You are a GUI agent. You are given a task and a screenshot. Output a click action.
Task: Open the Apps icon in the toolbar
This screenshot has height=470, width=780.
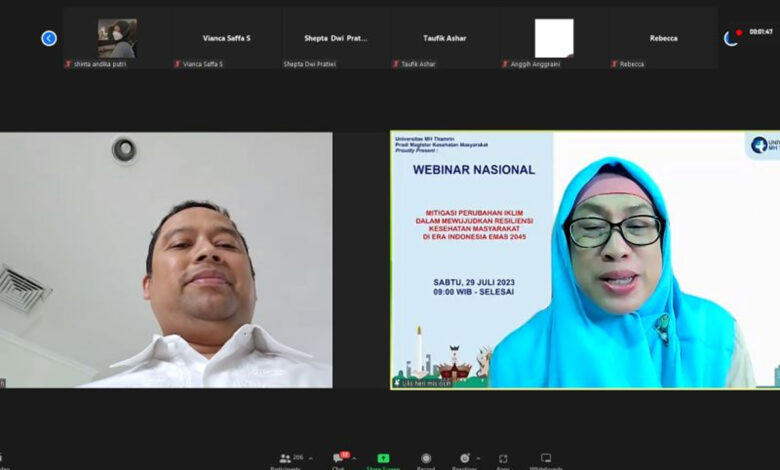click(x=503, y=459)
